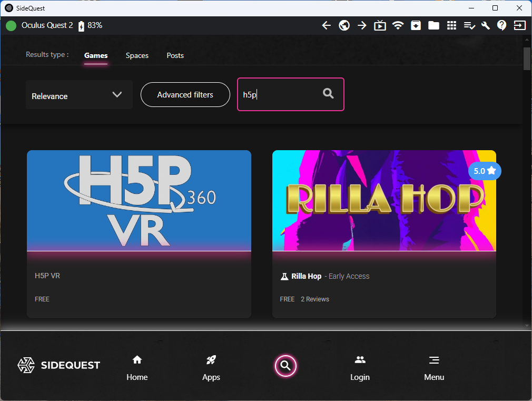Screen dimensions: 532x401
Task: Open the help question mark icon
Action: [x=502, y=25]
